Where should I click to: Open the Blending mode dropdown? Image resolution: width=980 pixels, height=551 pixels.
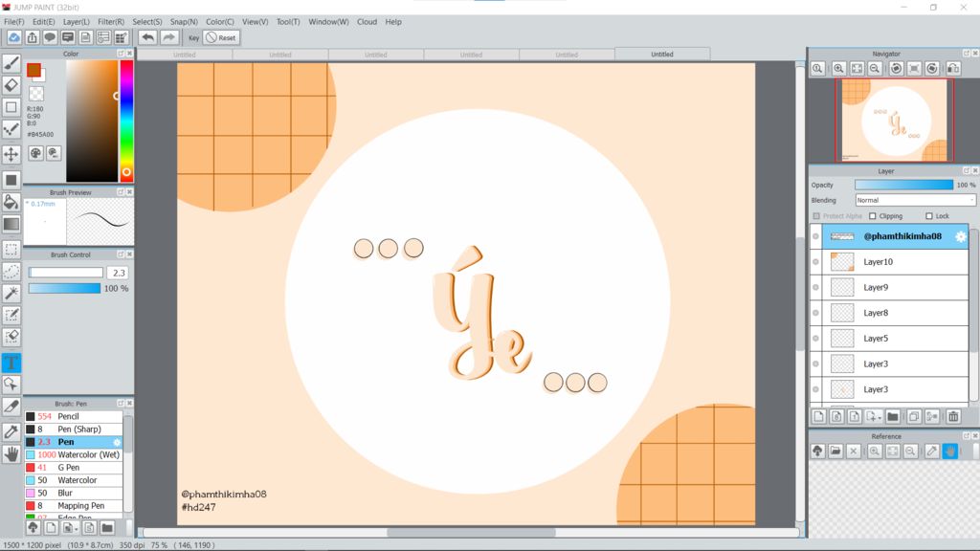tap(915, 200)
